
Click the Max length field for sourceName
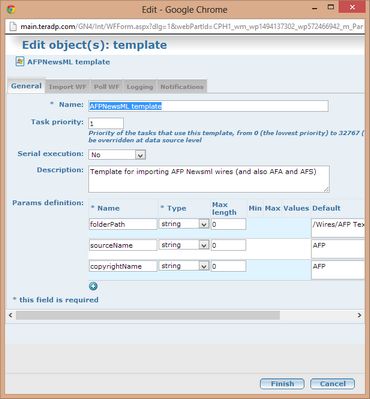[x=229, y=245]
